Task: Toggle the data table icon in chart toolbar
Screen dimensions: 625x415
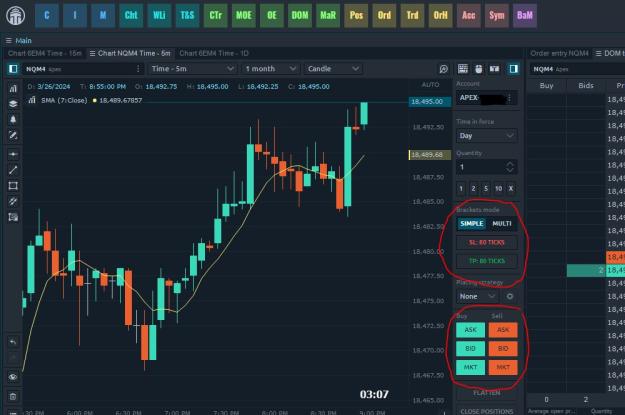Action: point(463,69)
